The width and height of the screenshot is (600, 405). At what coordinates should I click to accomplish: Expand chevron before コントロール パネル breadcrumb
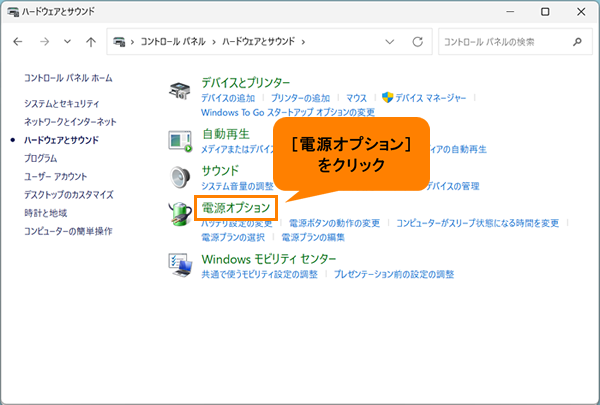132,42
